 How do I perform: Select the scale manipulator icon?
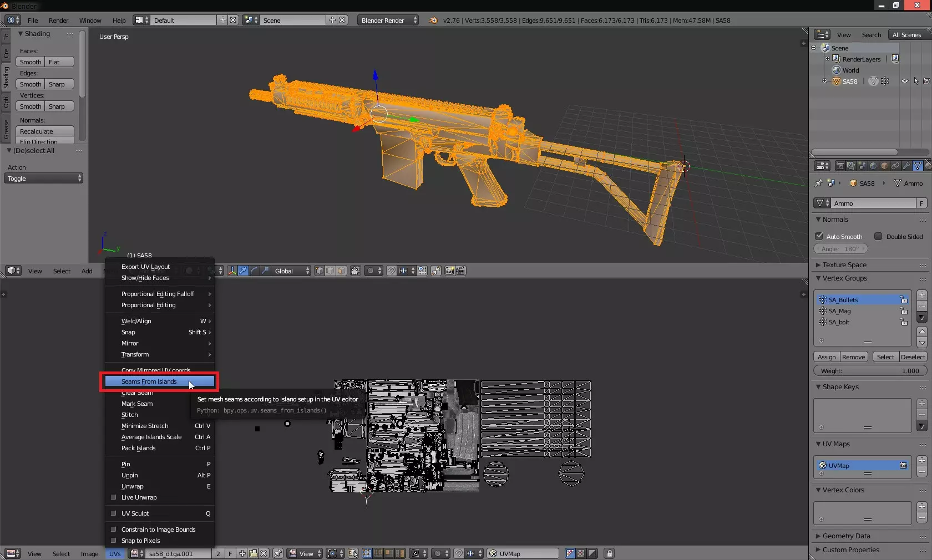265,271
